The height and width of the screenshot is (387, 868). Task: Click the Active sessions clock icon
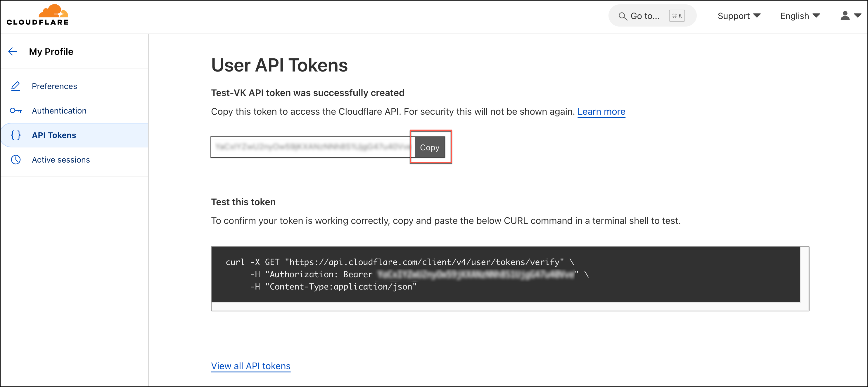15,160
